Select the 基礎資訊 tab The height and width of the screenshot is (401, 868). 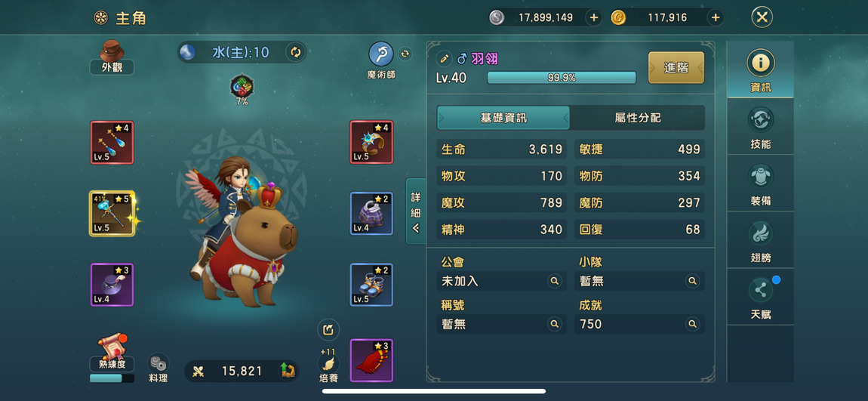(x=503, y=118)
